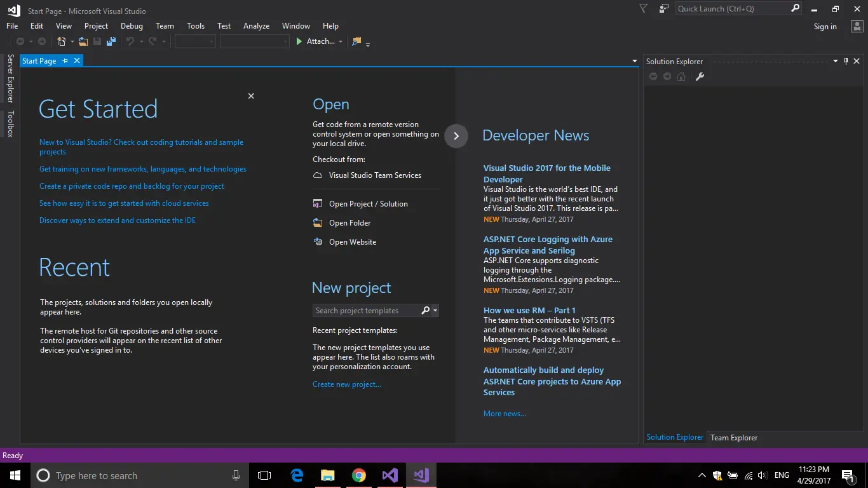Open the Solution Explorer Window Position dropdown
The width and height of the screenshot is (868, 488).
click(x=836, y=61)
